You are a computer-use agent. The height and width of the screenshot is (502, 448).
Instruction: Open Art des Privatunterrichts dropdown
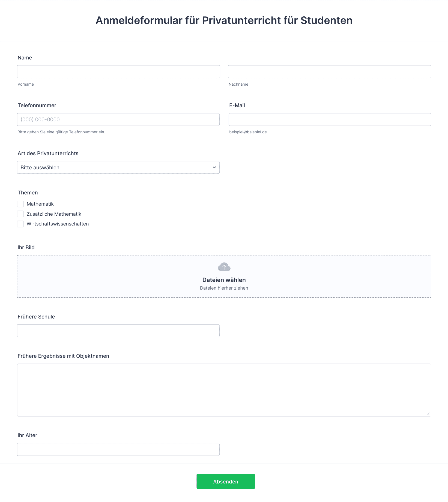point(118,167)
